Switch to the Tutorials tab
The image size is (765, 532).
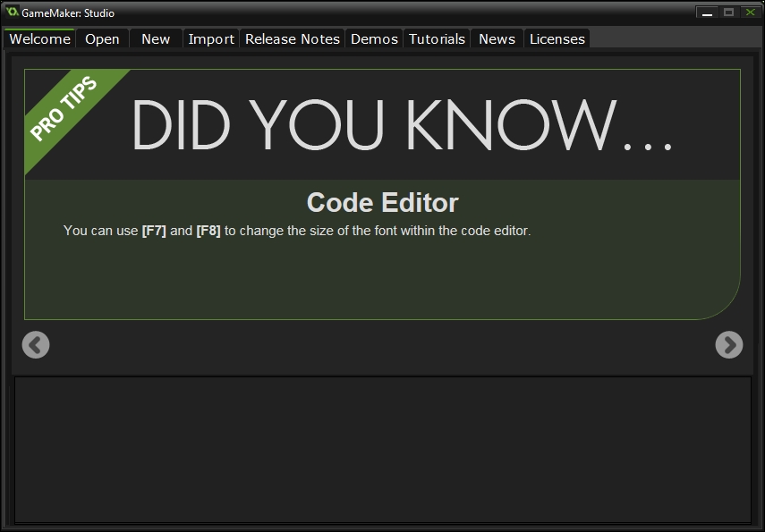(437, 38)
